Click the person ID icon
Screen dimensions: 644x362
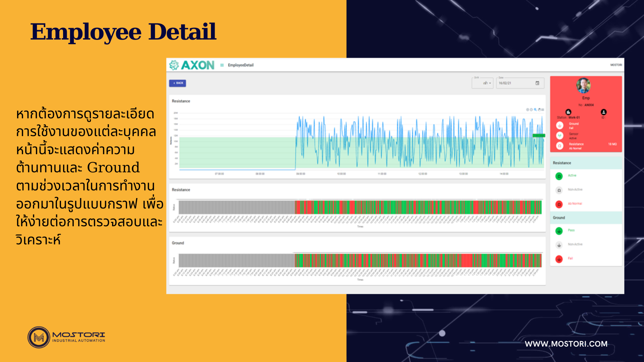[x=604, y=112]
